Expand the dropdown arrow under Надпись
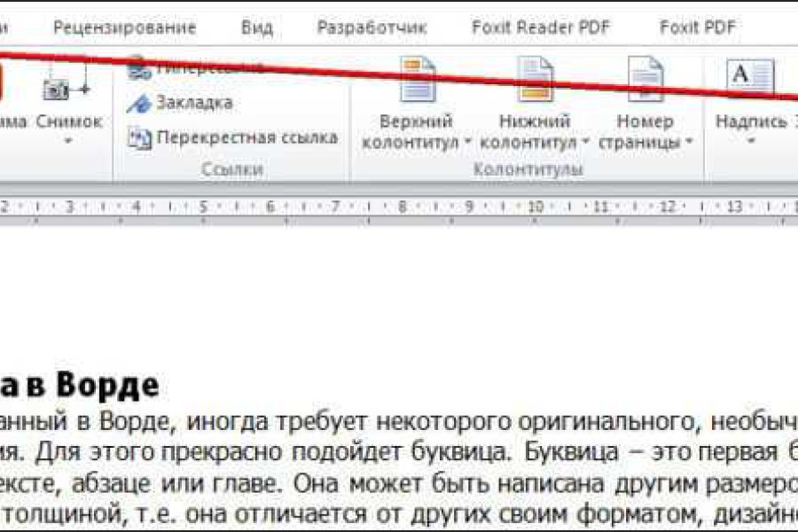This screenshot has width=798, height=532. (750, 140)
